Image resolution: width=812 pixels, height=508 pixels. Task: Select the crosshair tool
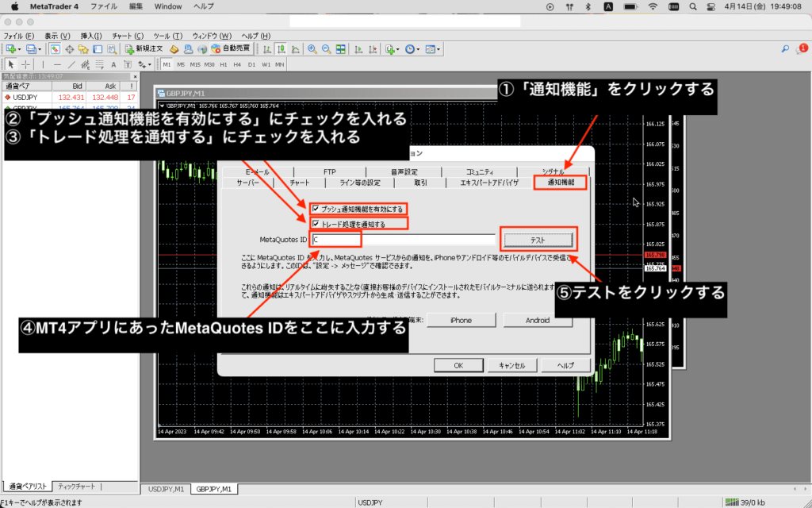pyautogui.click(x=25, y=65)
